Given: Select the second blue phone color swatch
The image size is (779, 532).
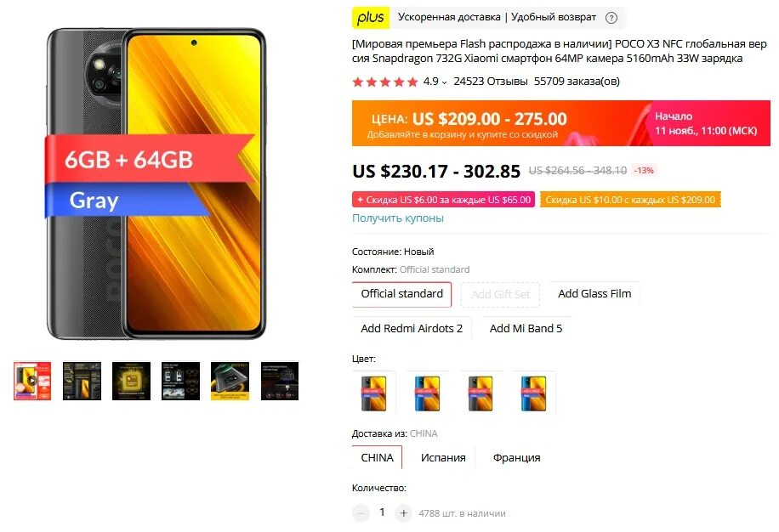Looking at the screenshot, I should [x=427, y=393].
